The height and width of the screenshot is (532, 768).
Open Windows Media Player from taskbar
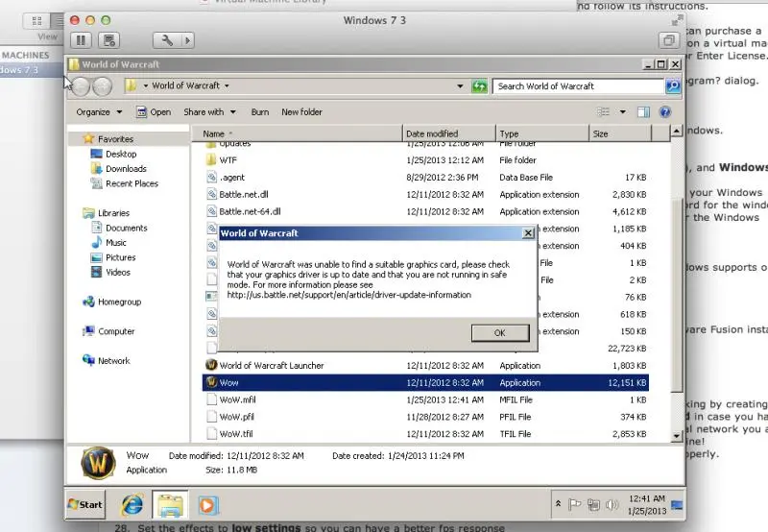click(207, 505)
